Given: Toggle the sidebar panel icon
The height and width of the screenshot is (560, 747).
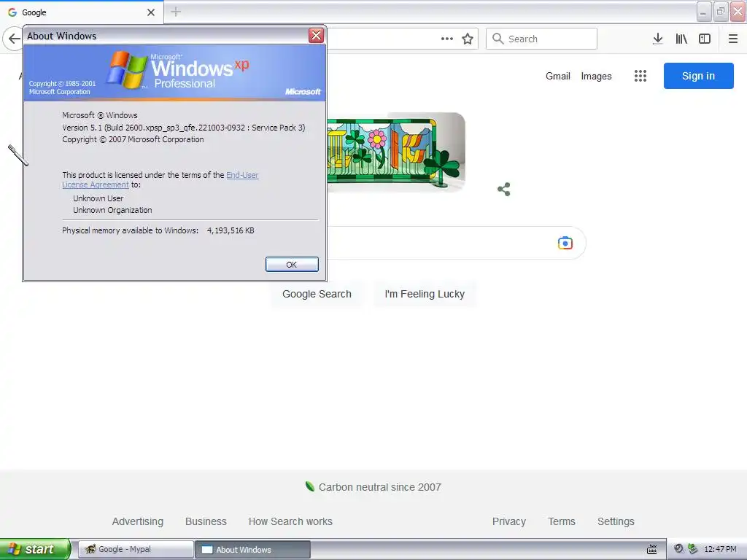Looking at the screenshot, I should (x=705, y=39).
